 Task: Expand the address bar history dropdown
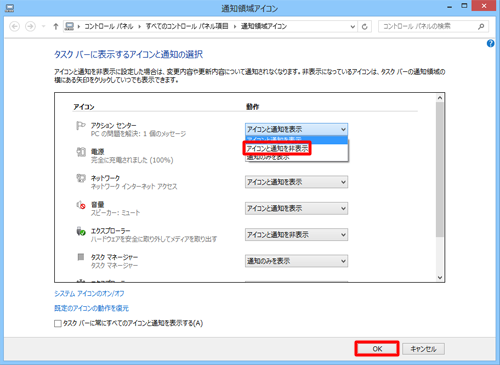(x=353, y=27)
